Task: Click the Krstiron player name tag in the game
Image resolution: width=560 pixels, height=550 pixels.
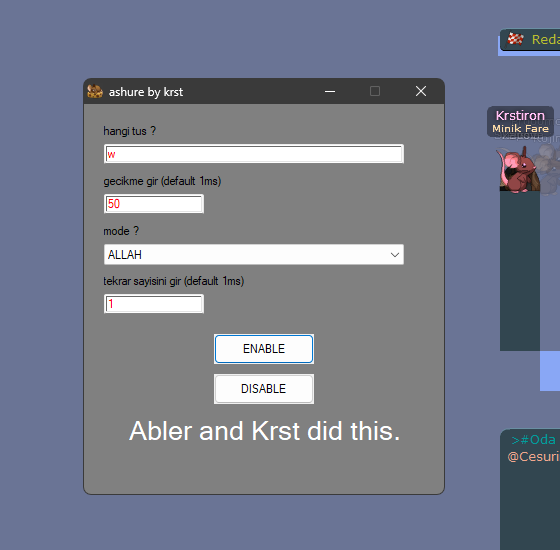Action: pyautogui.click(x=520, y=116)
